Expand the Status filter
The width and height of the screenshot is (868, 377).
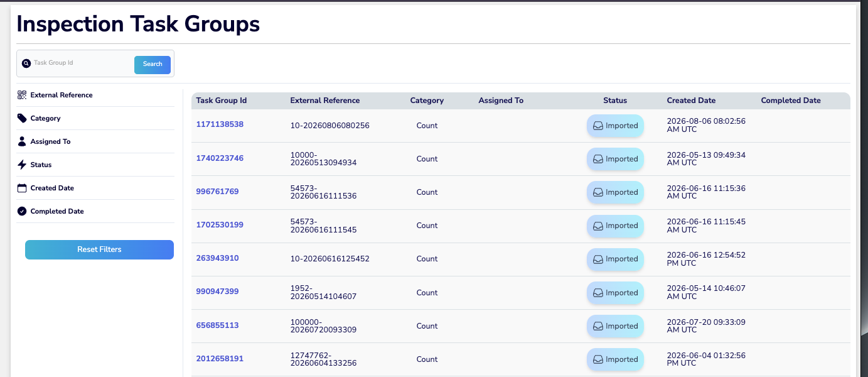click(x=95, y=165)
